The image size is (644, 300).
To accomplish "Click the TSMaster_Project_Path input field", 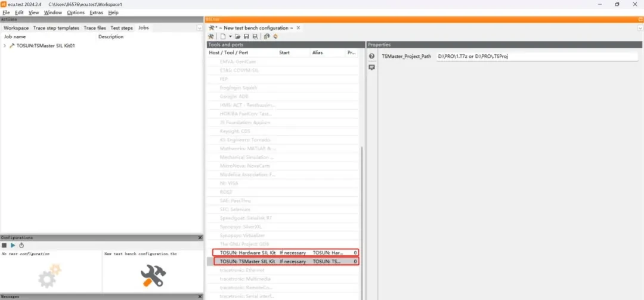I will [x=537, y=57].
